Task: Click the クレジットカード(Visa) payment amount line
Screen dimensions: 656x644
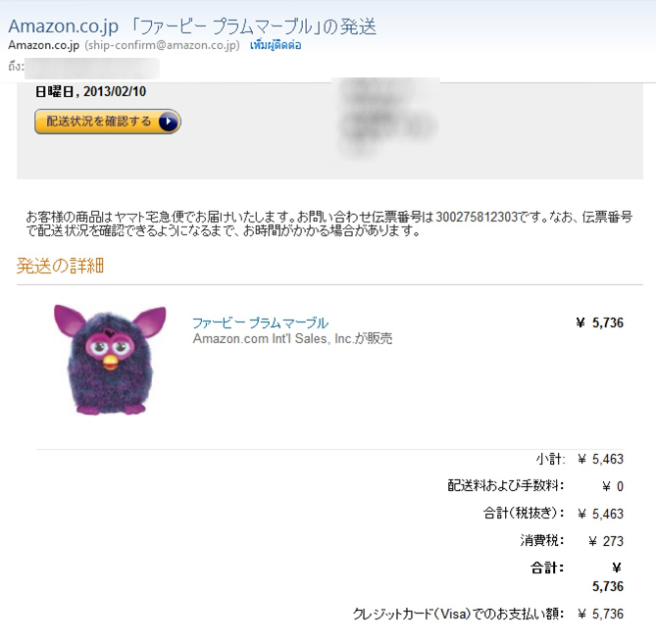Action: point(487,614)
